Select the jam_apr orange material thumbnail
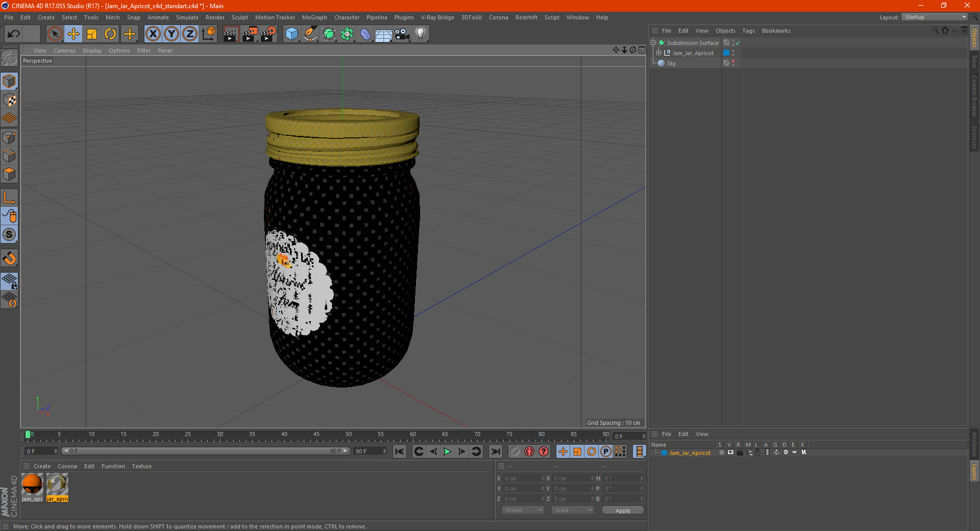The height and width of the screenshot is (531, 980). [x=32, y=488]
